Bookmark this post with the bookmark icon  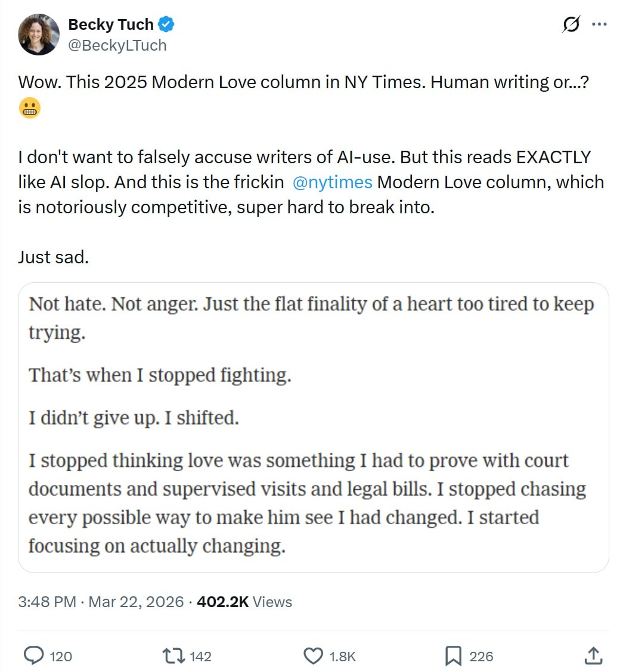click(x=454, y=656)
